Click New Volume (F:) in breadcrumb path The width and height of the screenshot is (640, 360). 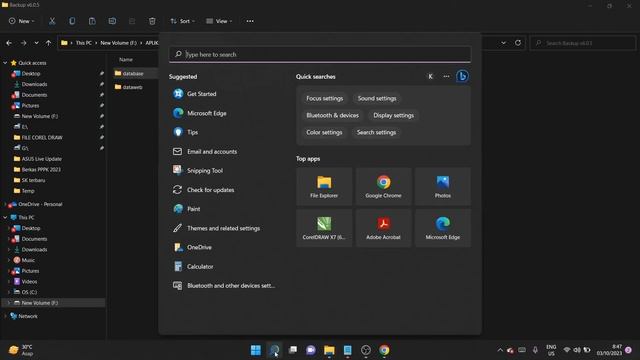[x=118, y=43]
